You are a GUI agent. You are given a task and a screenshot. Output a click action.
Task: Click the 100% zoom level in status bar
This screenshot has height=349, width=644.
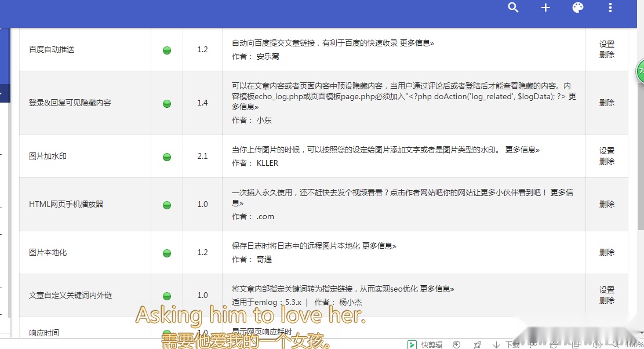(634, 344)
